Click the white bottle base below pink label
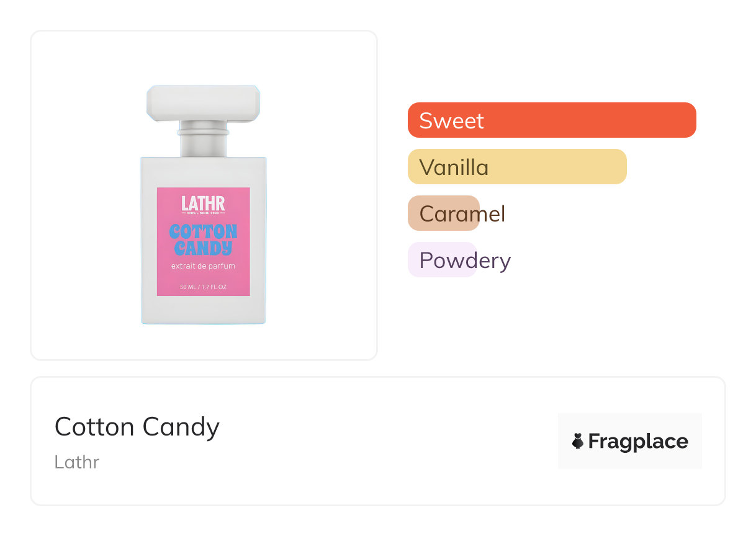The height and width of the screenshot is (536, 756). point(203,310)
